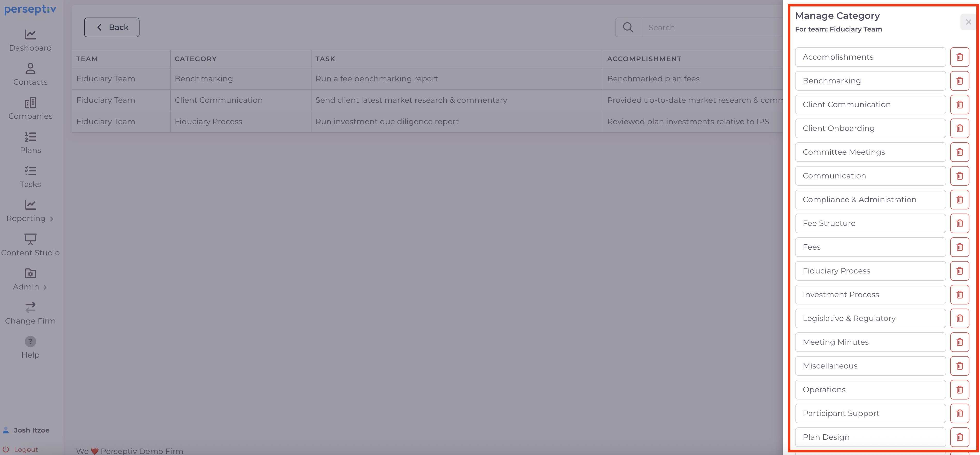The width and height of the screenshot is (980, 455).
Task: Close the Manage Category panel
Action: pos(968,22)
